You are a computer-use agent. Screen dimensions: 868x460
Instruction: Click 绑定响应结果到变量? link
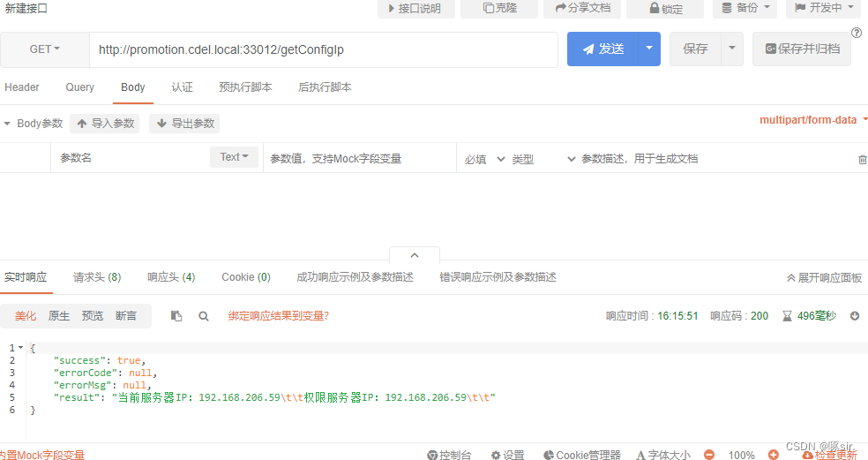click(279, 316)
